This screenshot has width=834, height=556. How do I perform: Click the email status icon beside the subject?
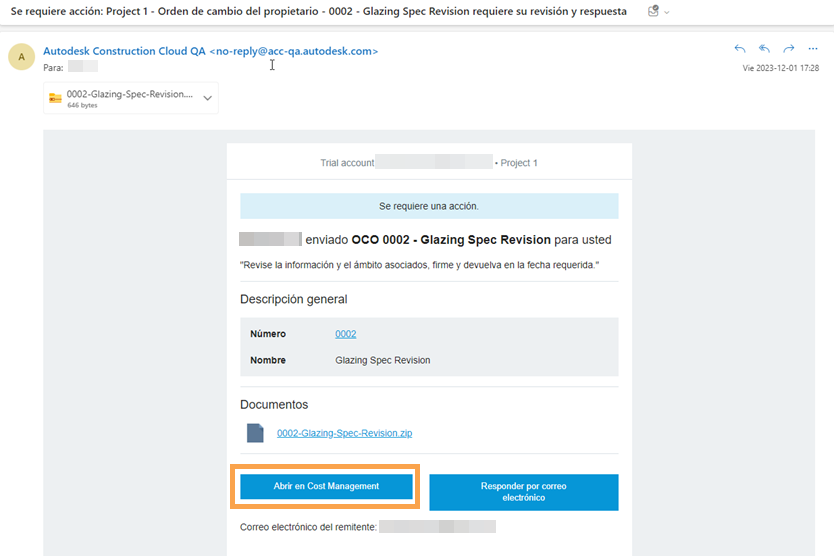[653, 11]
